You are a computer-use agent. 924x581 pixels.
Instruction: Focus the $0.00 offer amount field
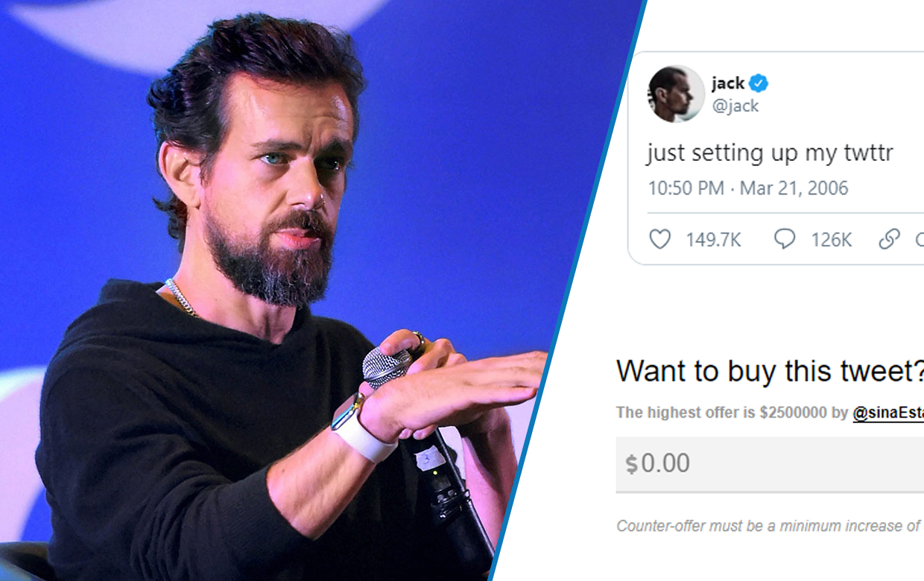pos(770,464)
